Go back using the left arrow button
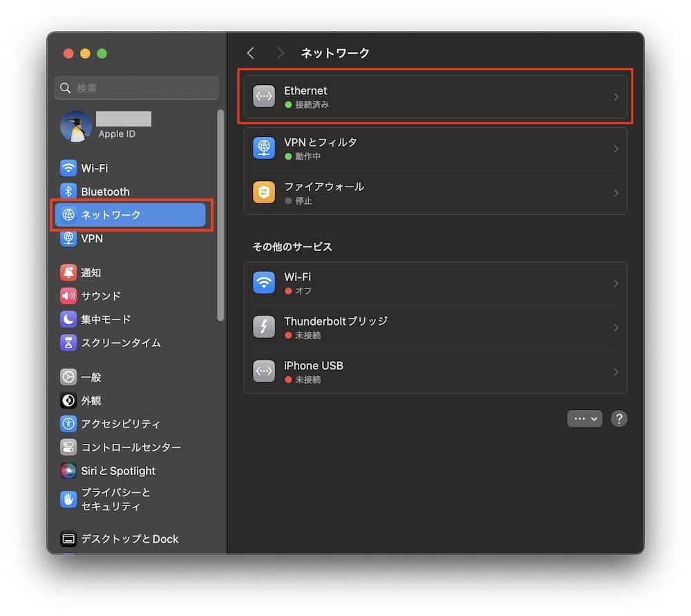Screen dimensions: 691x616 251,53
